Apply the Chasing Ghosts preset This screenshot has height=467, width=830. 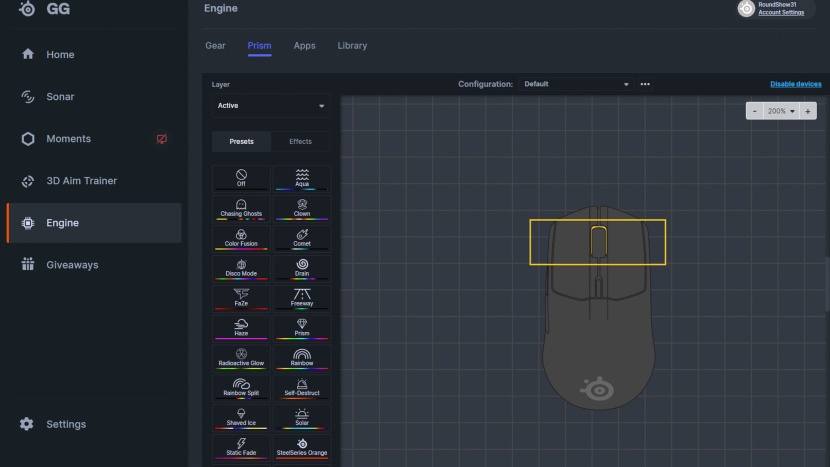pos(241,208)
